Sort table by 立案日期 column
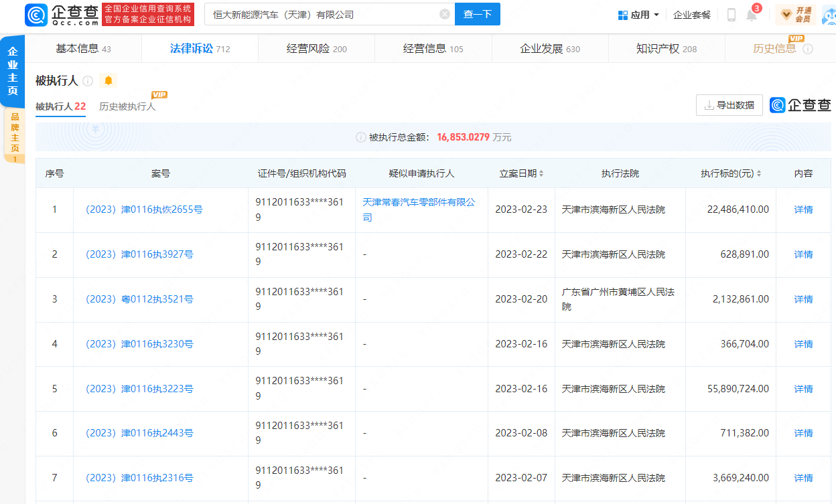 coord(541,174)
